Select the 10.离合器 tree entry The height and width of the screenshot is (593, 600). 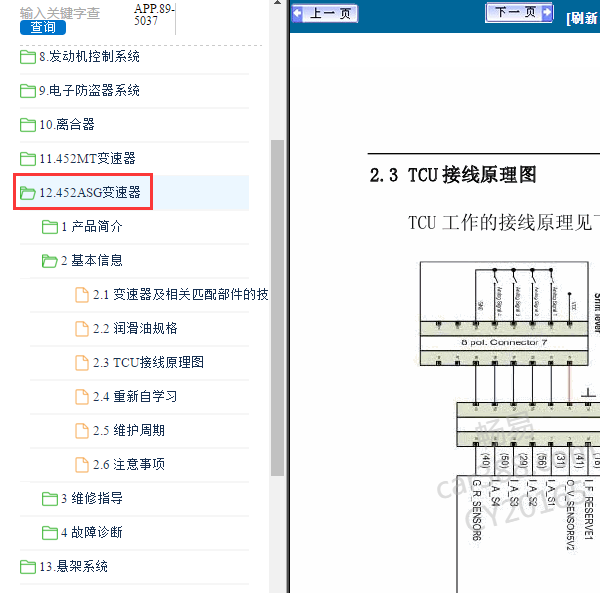tap(67, 125)
